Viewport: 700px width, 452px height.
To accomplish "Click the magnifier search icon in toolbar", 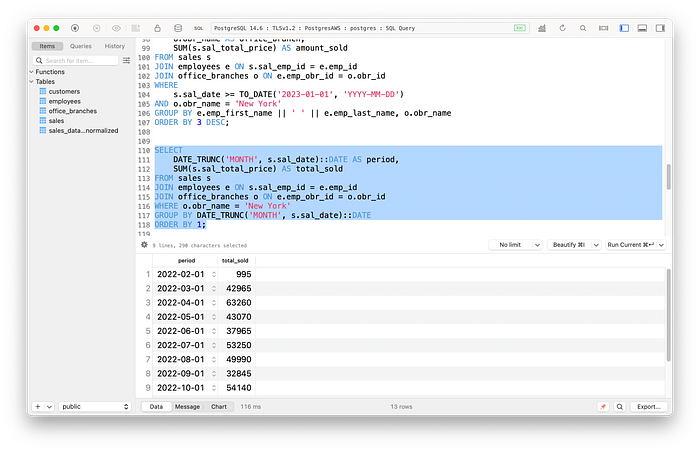I will [583, 28].
